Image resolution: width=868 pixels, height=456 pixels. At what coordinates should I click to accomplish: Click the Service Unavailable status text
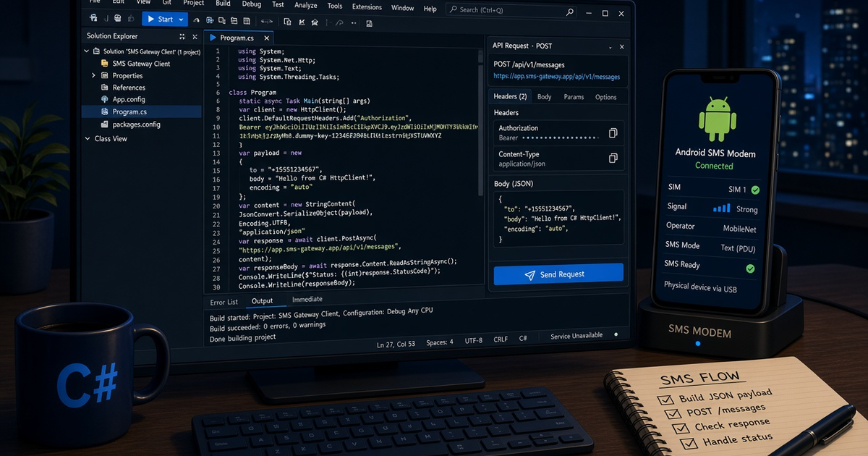(x=576, y=336)
